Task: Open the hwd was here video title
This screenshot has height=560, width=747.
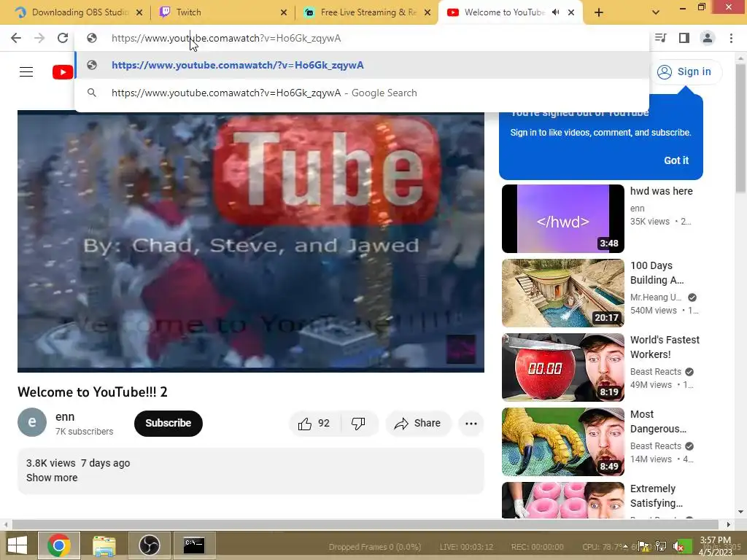Action: coord(661,192)
